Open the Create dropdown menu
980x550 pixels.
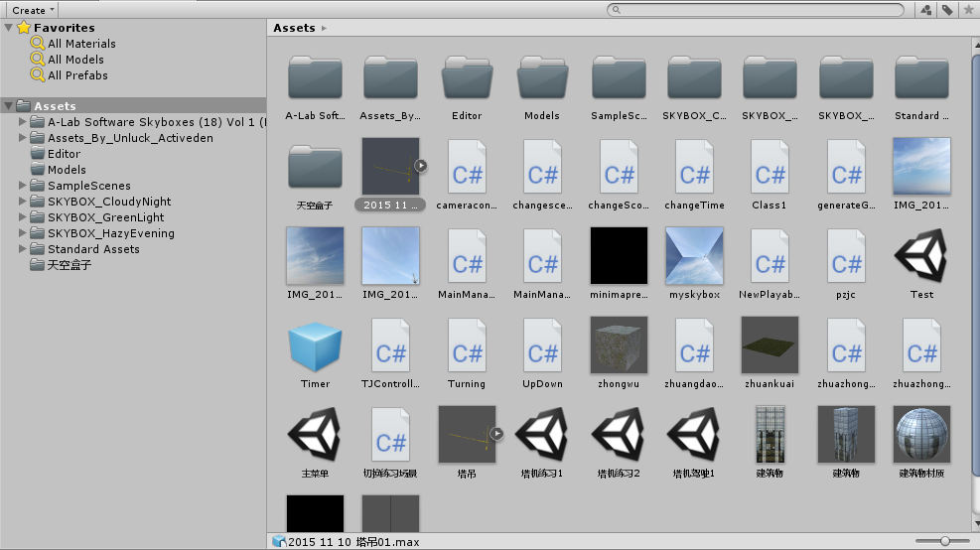tap(33, 10)
